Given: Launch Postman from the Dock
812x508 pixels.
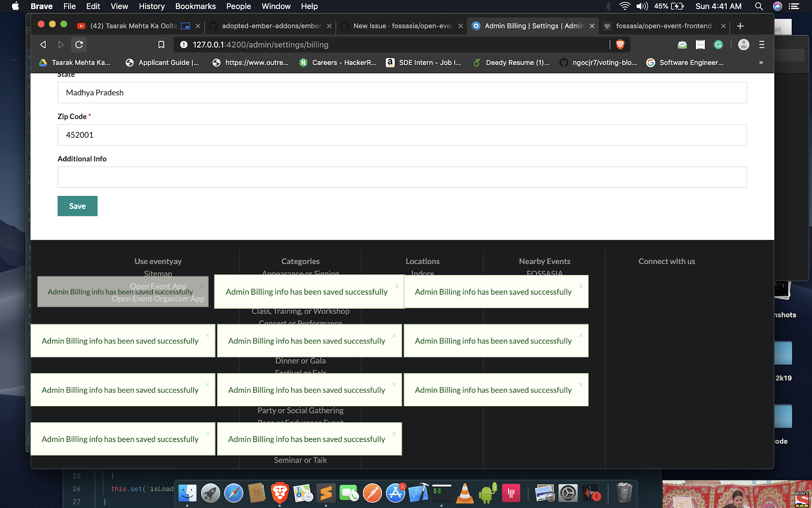Looking at the screenshot, I should (372, 493).
